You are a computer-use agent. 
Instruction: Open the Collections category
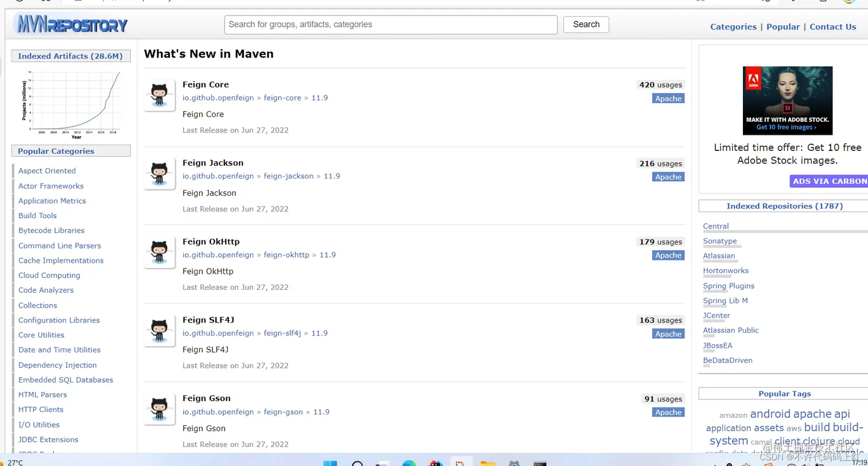[x=38, y=305]
